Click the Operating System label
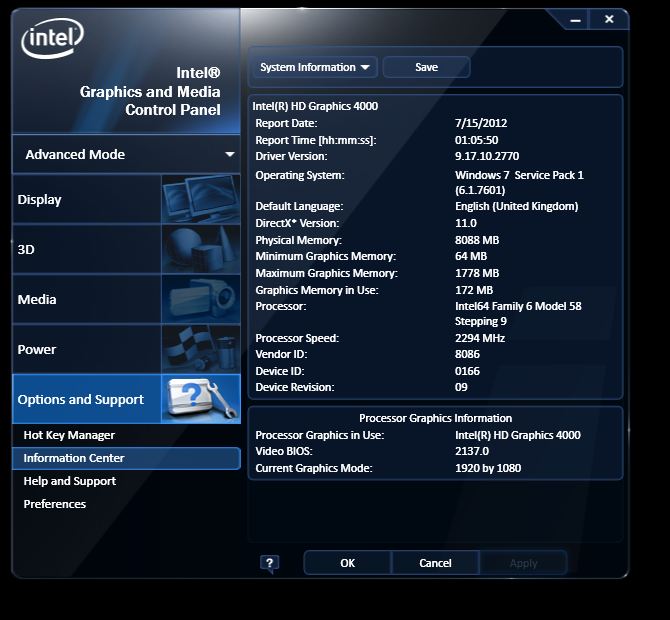Image resolution: width=670 pixels, height=620 pixels. pos(300,175)
